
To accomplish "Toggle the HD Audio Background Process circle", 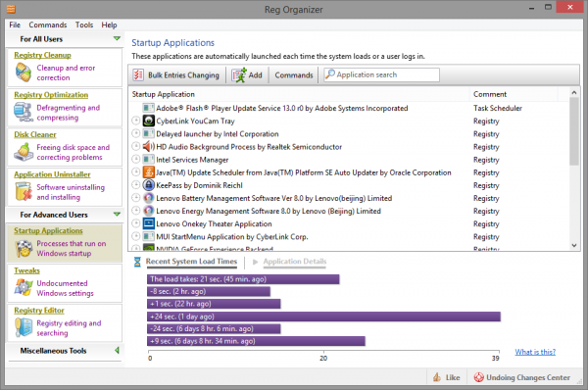I will click(136, 146).
